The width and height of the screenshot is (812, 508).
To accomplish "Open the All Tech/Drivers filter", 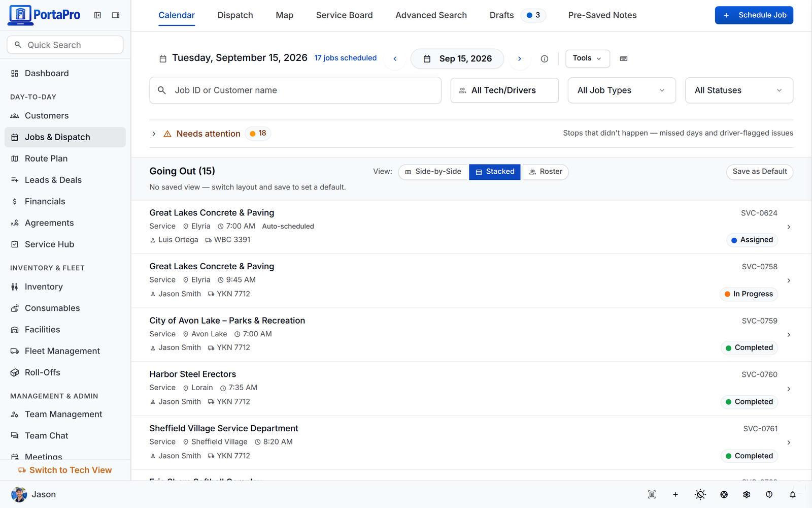I will (504, 90).
